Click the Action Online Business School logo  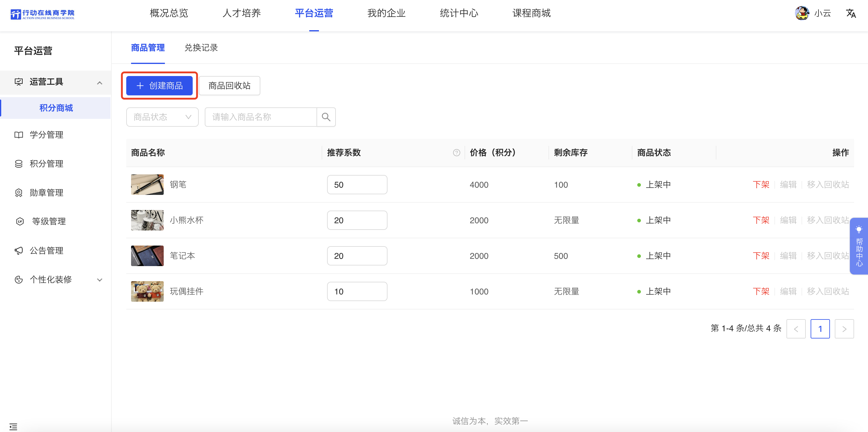tap(43, 14)
